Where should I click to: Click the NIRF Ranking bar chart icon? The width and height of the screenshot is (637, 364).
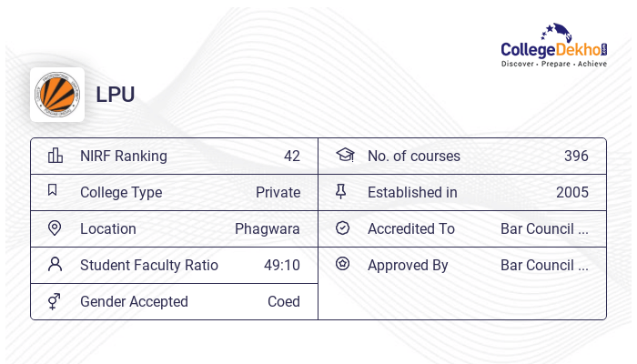click(x=56, y=156)
